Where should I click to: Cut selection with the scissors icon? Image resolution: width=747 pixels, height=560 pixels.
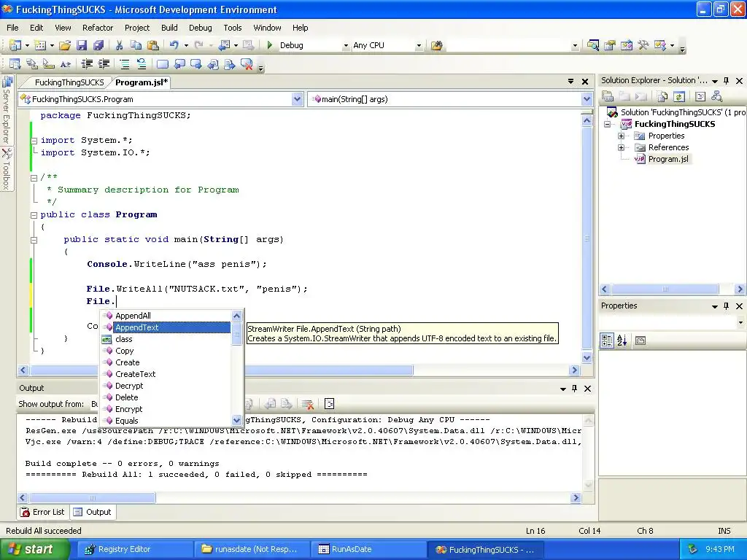click(119, 45)
